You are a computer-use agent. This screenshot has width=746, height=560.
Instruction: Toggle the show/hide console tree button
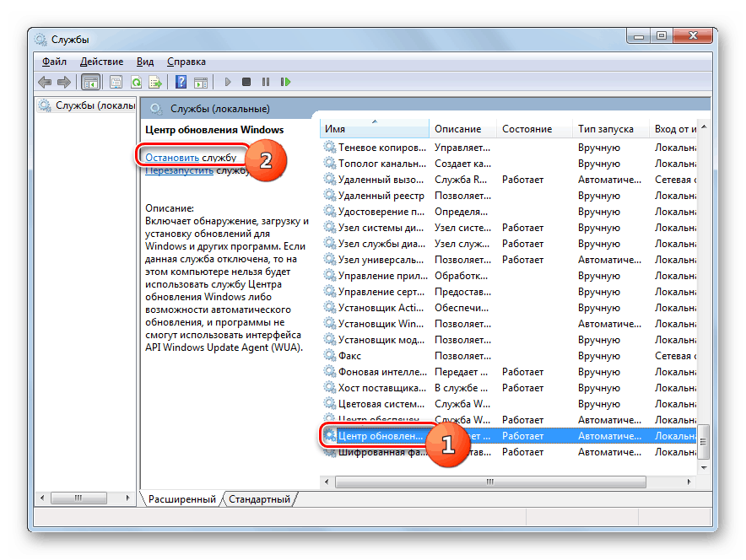point(90,82)
